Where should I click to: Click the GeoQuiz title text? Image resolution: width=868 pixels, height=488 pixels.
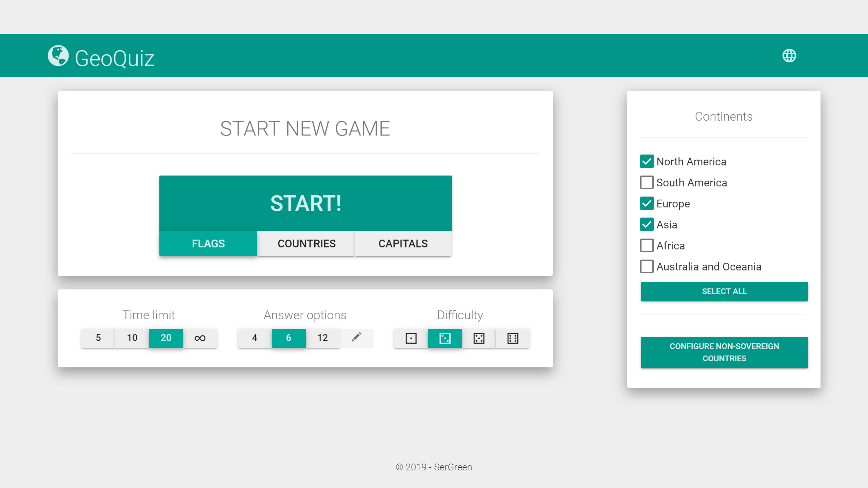[115, 58]
